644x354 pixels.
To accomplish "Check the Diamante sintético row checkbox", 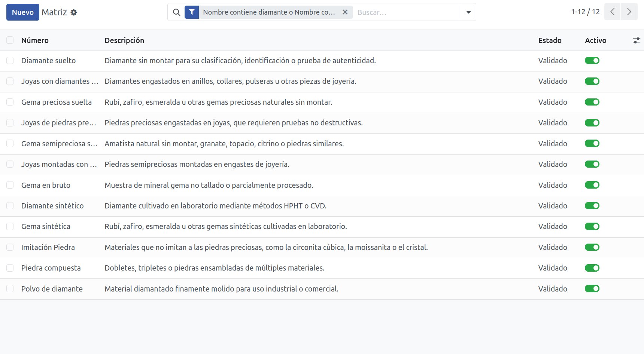I will click(x=10, y=206).
